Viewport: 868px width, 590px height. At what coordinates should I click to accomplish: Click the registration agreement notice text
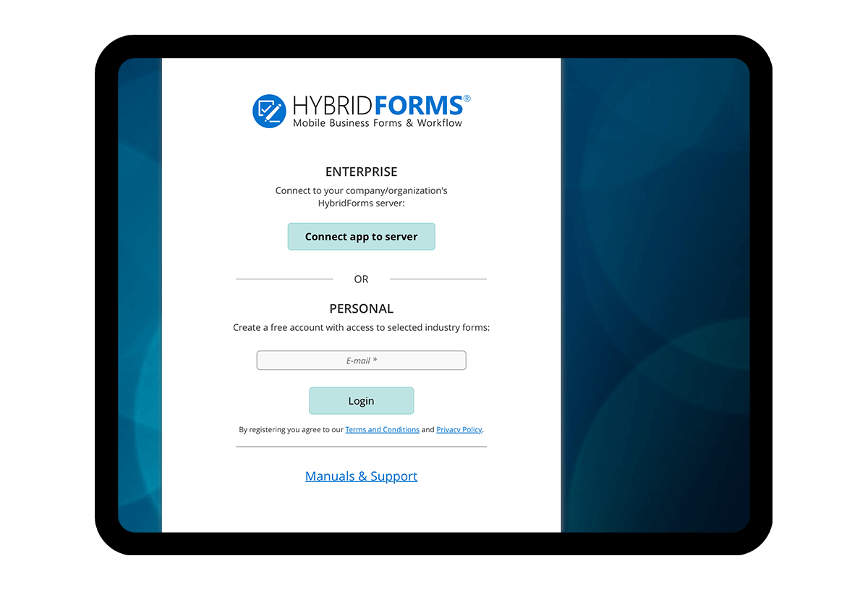[289, 429]
